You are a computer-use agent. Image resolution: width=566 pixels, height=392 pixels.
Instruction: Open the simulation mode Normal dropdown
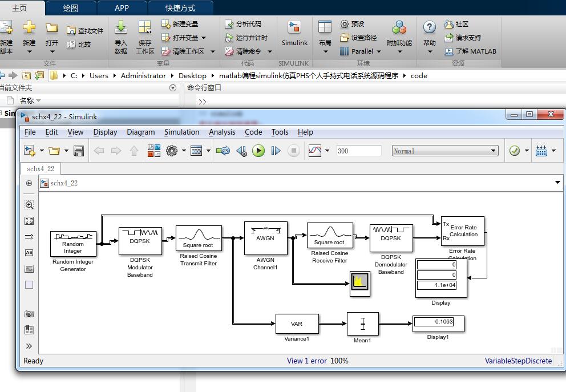(x=445, y=151)
